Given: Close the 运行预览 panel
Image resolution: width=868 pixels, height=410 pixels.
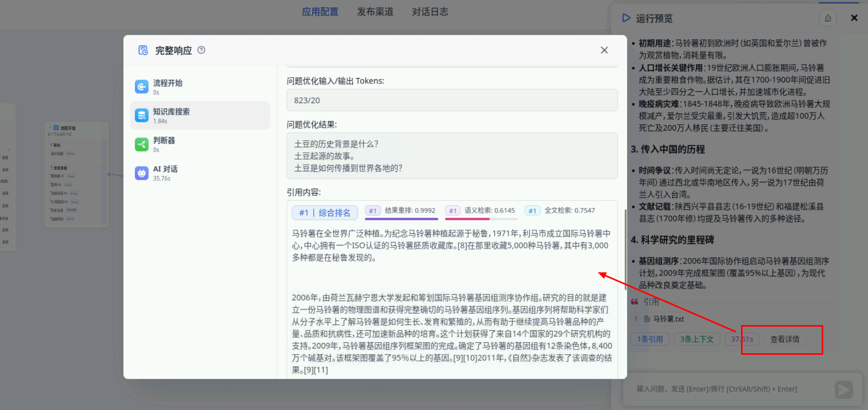Looking at the screenshot, I should (x=854, y=18).
